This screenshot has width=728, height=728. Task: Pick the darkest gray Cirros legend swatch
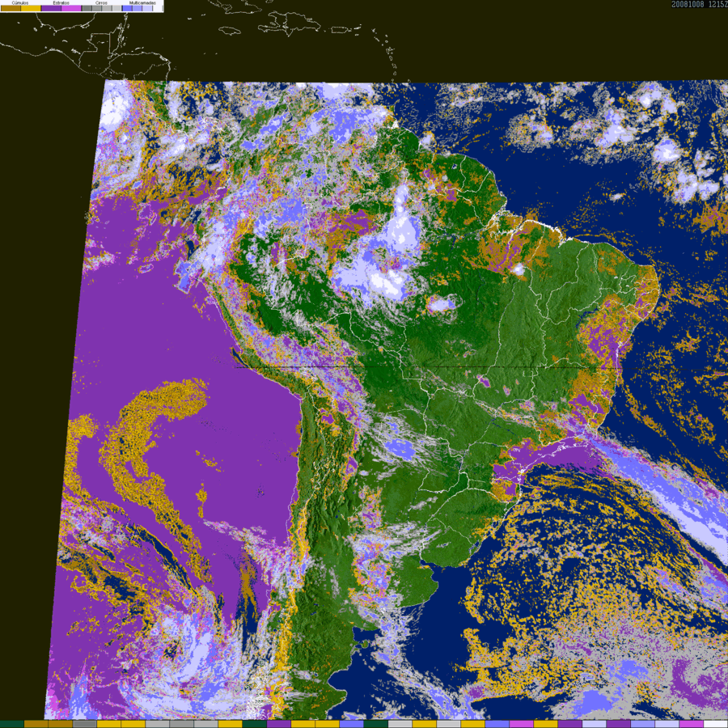[87, 8]
